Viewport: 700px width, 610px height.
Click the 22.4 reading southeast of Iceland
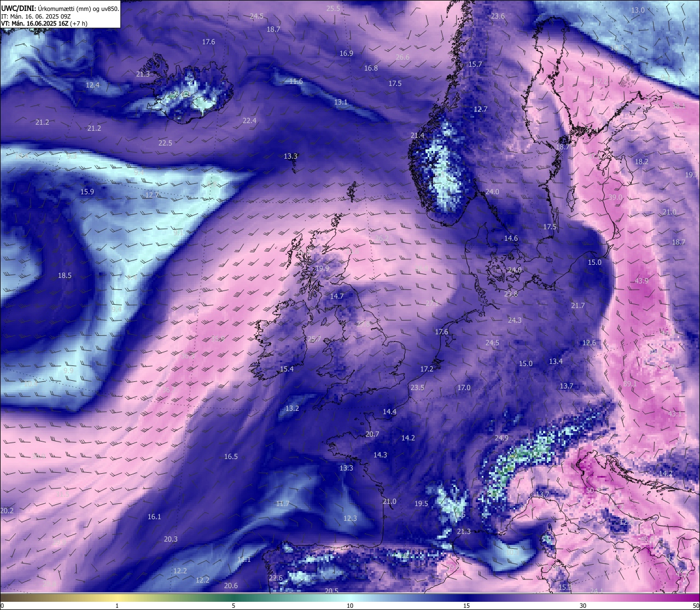tap(249, 120)
